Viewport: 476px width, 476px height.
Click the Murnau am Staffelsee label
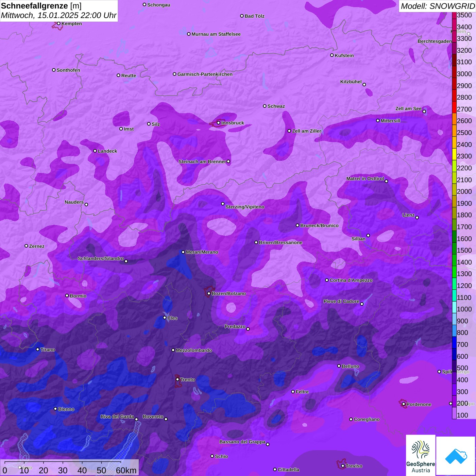click(216, 34)
